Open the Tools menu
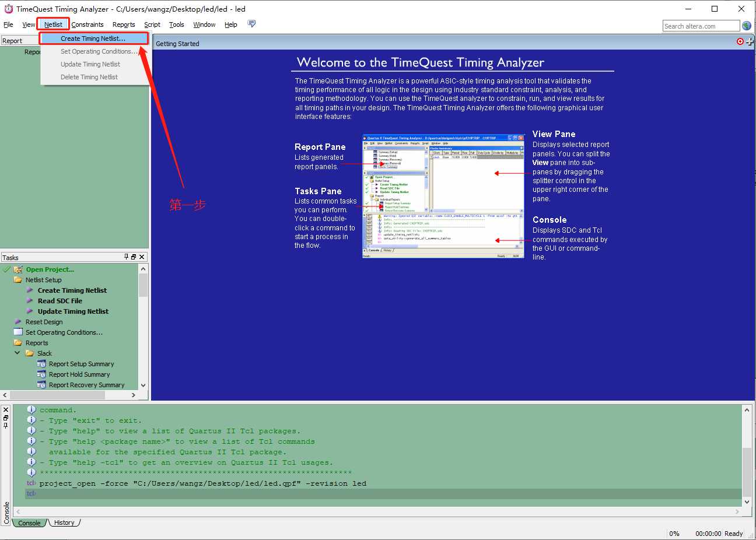756x540 pixels. [177, 24]
